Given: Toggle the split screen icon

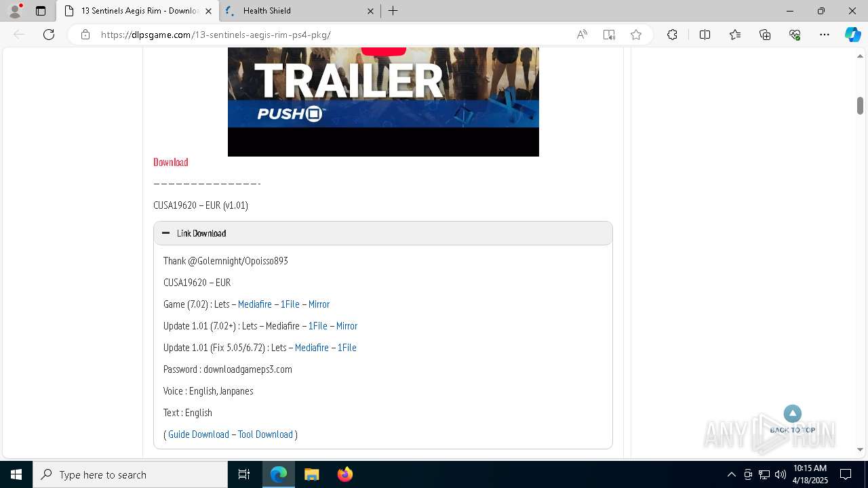Looking at the screenshot, I should click(705, 35).
